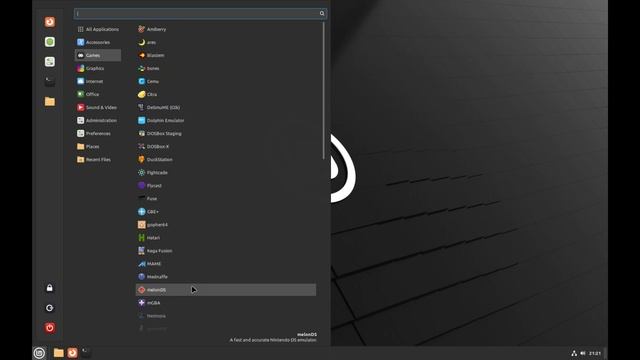Open the Fuse emulator
The width and height of the screenshot is (640, 360).
click(x=226, y=199)
